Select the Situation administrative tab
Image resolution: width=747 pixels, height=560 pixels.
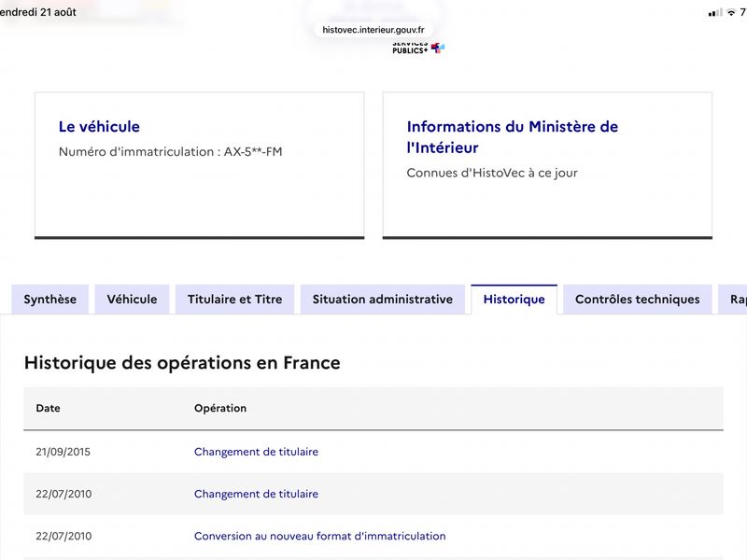383,300
